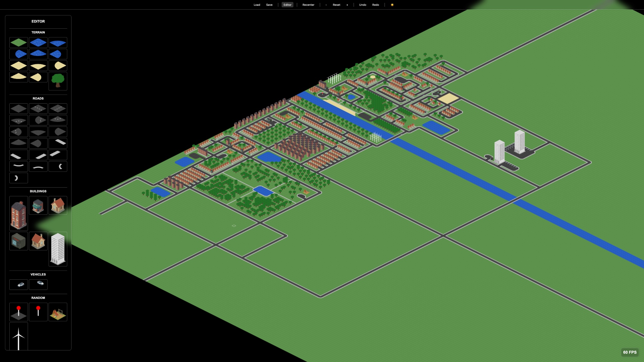Pick the full blue water tile

point(38,42)
